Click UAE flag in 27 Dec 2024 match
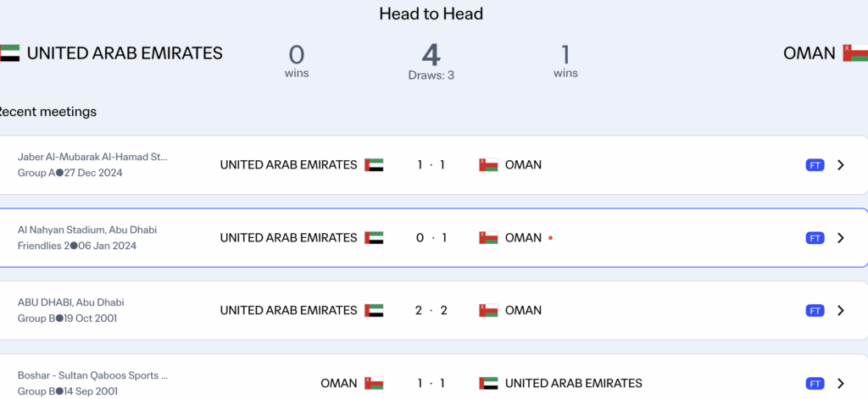Viewport: 868px width, 399px height. point(374,165)
